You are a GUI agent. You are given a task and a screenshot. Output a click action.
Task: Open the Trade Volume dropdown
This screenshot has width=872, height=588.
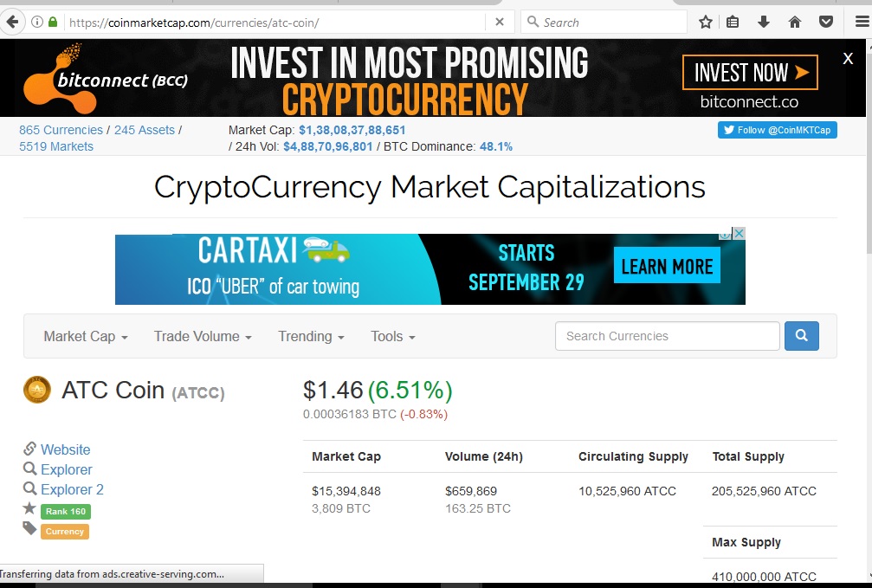coord(201,336)
